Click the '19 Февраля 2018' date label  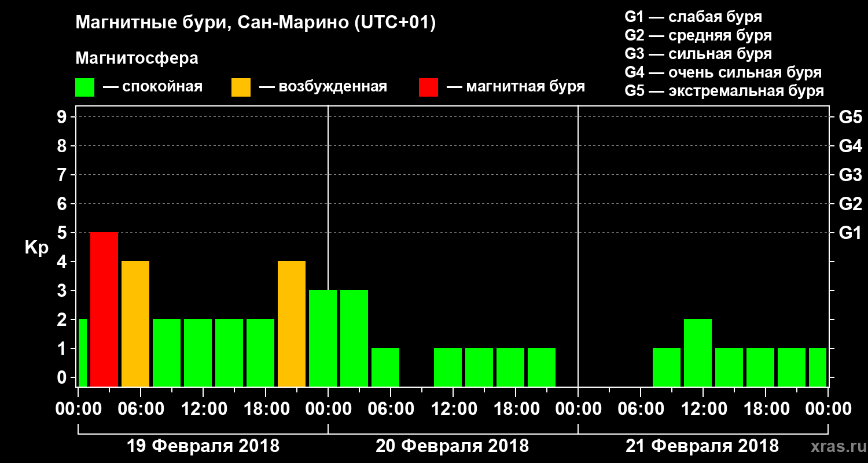coord(203,446)
